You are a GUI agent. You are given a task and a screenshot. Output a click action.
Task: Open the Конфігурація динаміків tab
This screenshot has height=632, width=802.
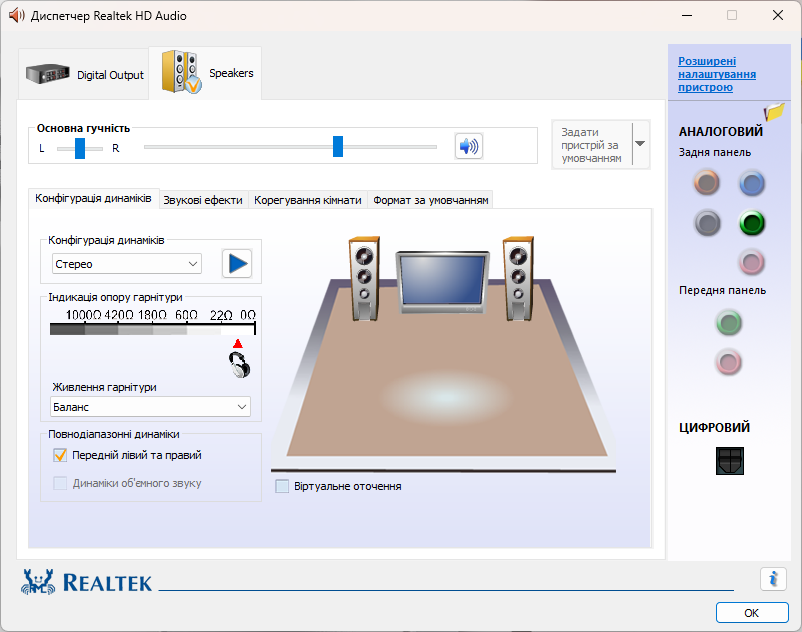pyautogui.click(x=93, y=198)
